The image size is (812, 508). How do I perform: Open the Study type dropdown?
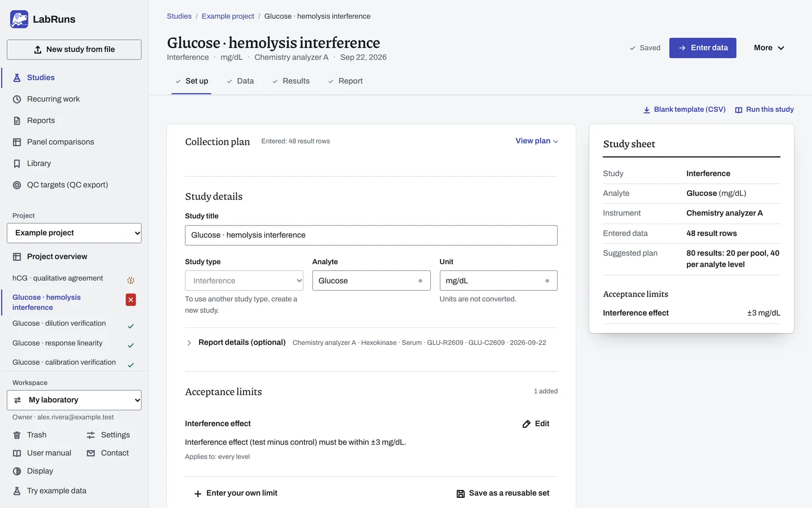tap(244, 281)
